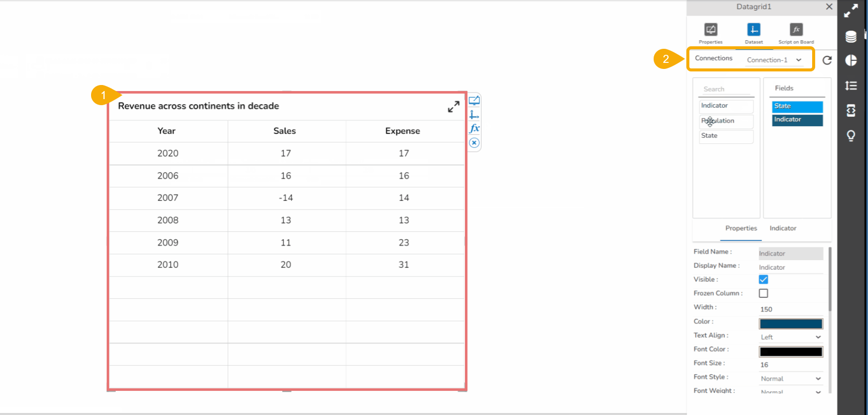Open the Connection-1 dropdown
Screen dimensions: 868x415
(774, 60)
